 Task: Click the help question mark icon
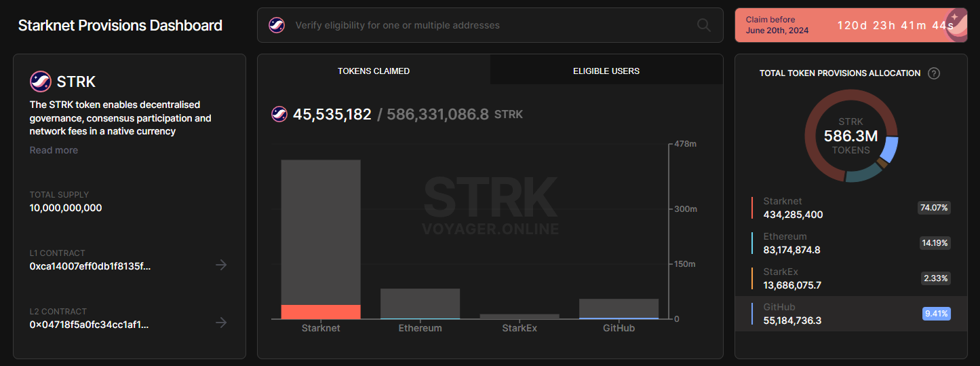[934, 73]
